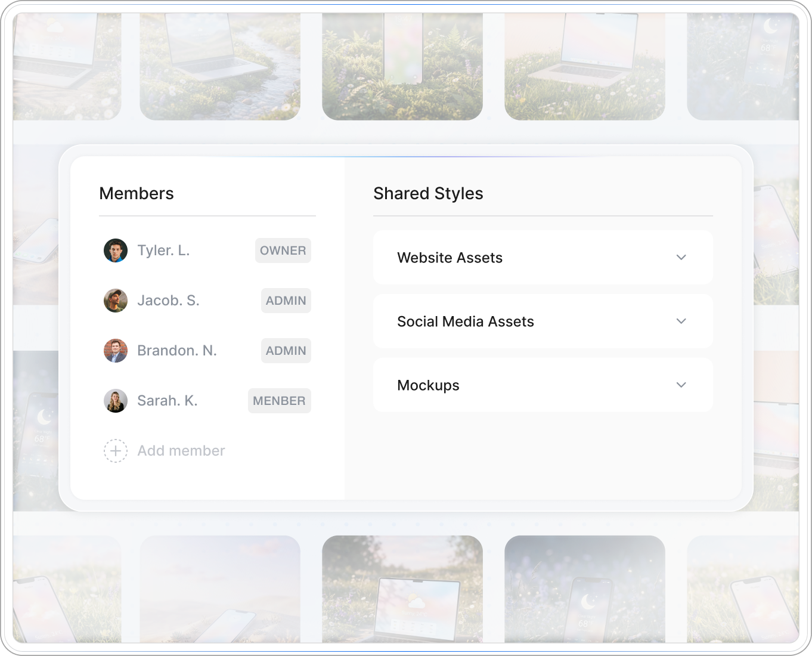The height and width of the screenshot is (656, 812).
Task: Click the chevron icon on Mockups
Action: 681,385
